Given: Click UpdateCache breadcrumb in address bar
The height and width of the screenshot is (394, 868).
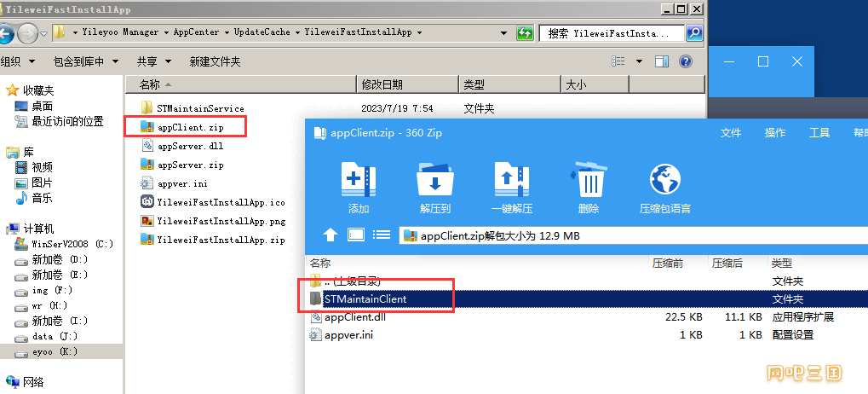Looking at the screenshot, I should point(262,32).
